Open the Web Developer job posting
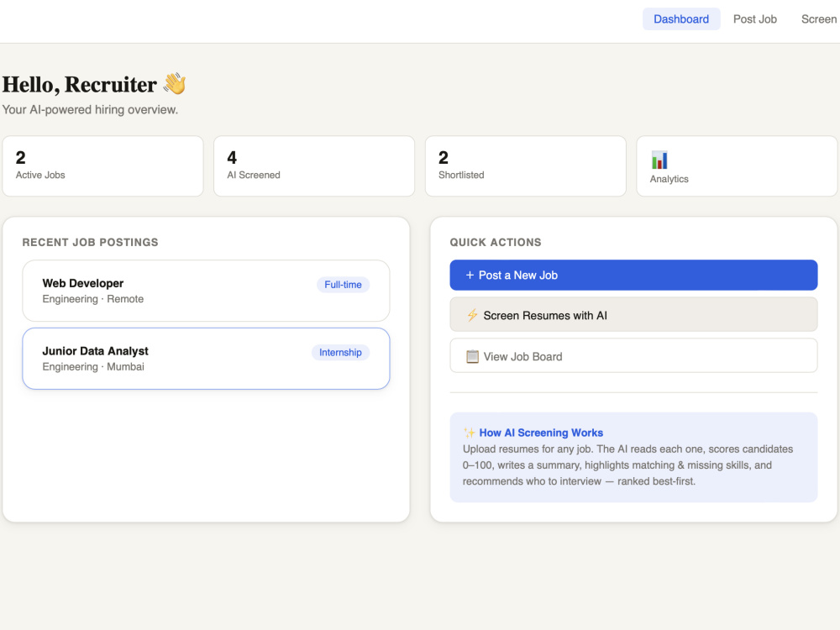This screenshot has height=630, width=840. (207, 291)
